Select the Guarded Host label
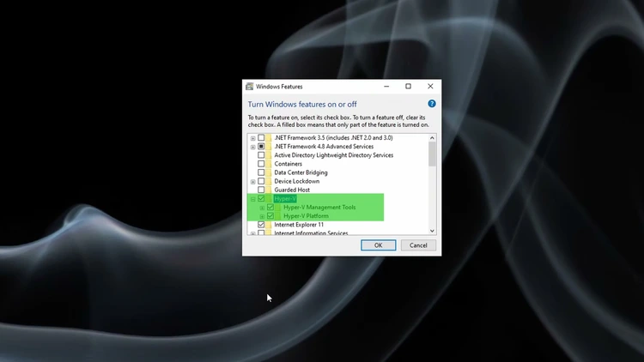 (x=292, y=190)
